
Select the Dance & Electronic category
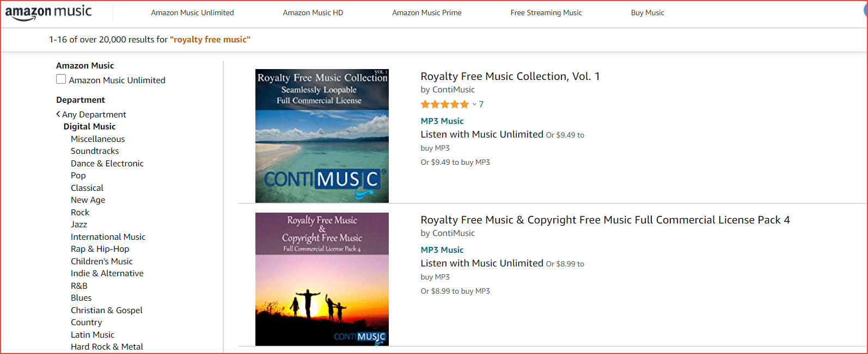pyautogui.click(x=107, y=163)
